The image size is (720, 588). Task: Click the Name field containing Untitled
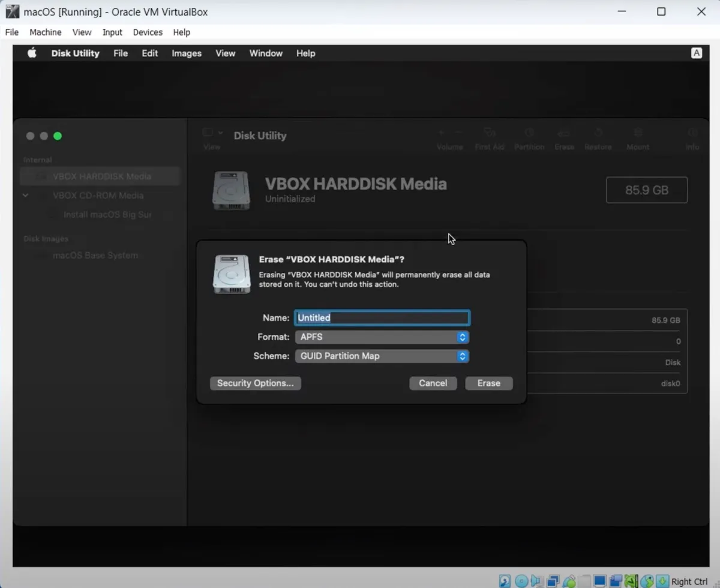click(x=382, y=317)
